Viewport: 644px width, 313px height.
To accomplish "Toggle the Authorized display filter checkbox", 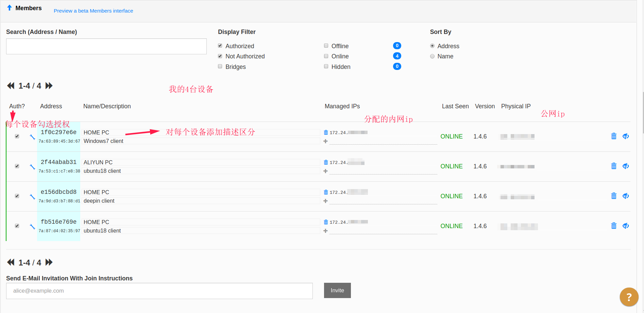I will pyautogui.click(x=220, y=46).
